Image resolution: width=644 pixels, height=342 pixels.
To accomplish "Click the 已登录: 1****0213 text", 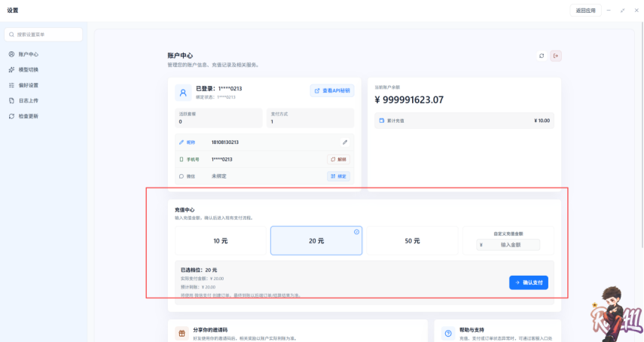I will [219, 89].
